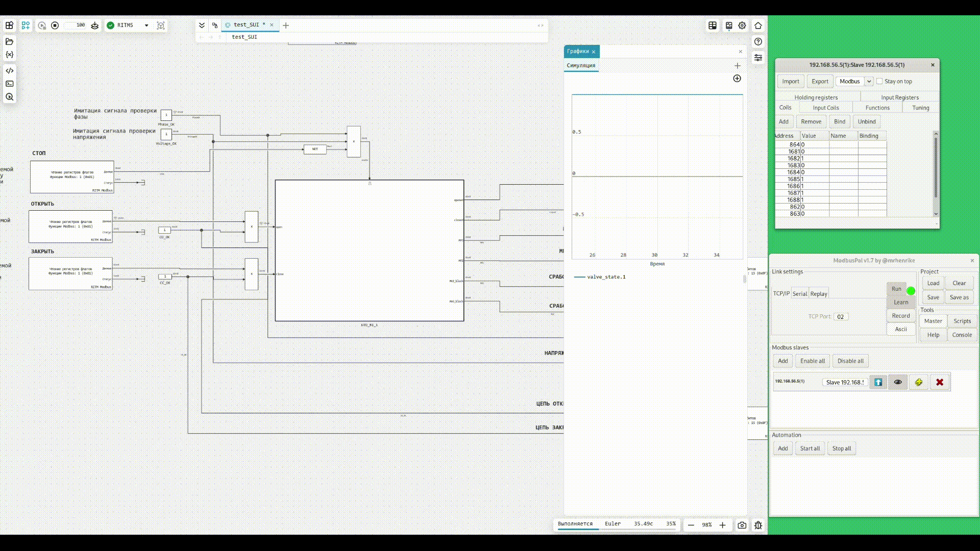The height and width of the screenshot is (551, 980).
Task: Click the double-chevron collapse icon
Action: (202, 25)
